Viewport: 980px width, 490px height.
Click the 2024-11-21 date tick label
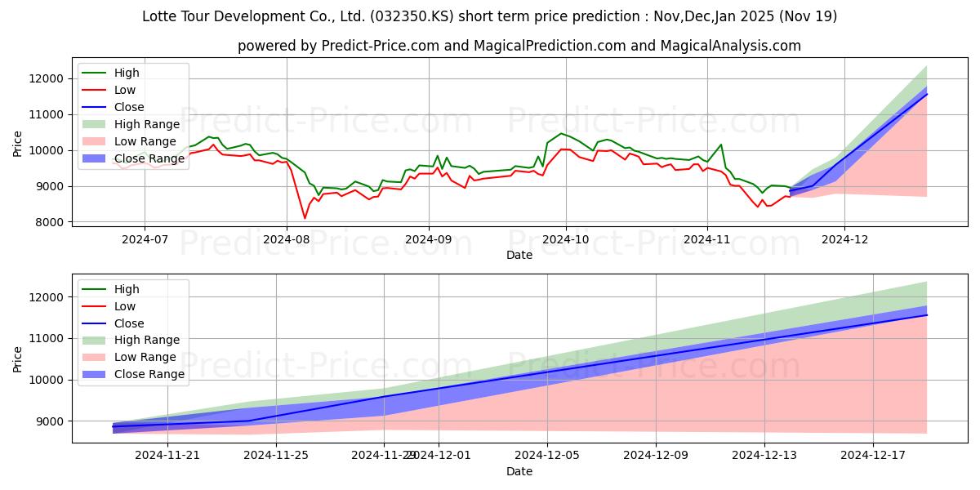167,455
